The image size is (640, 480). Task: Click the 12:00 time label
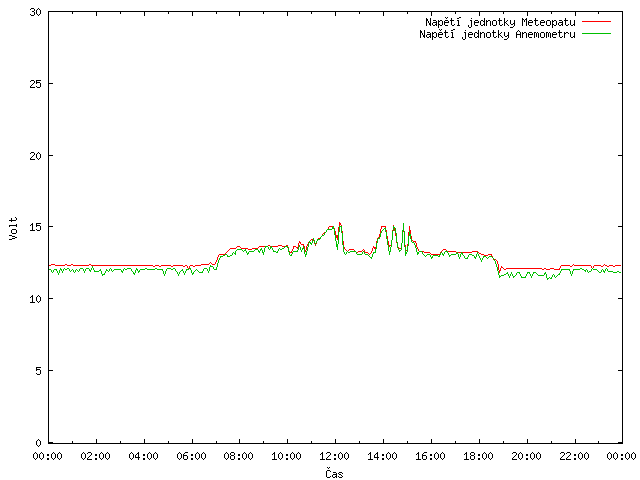pos(334,456)
